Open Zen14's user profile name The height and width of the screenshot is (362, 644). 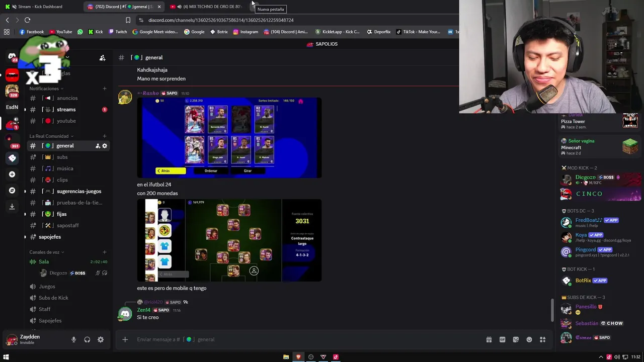tap(144, 310)
